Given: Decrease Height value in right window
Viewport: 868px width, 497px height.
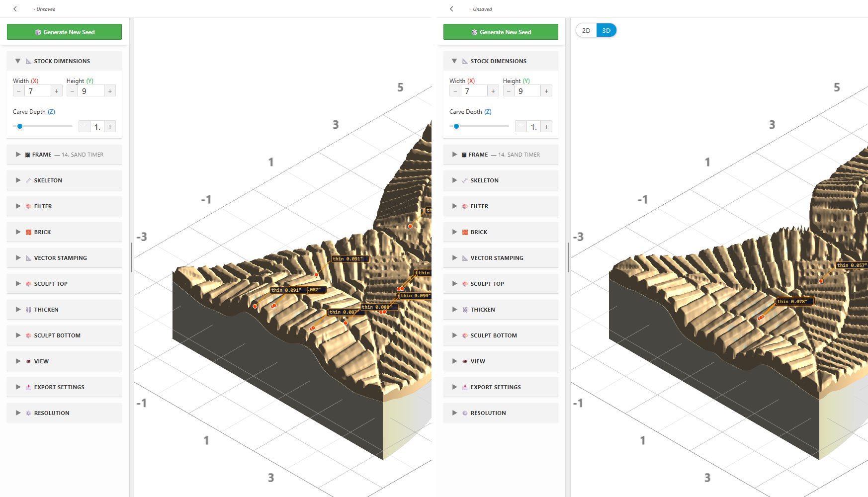Looking at the screenshot, I should pos(509,91).
